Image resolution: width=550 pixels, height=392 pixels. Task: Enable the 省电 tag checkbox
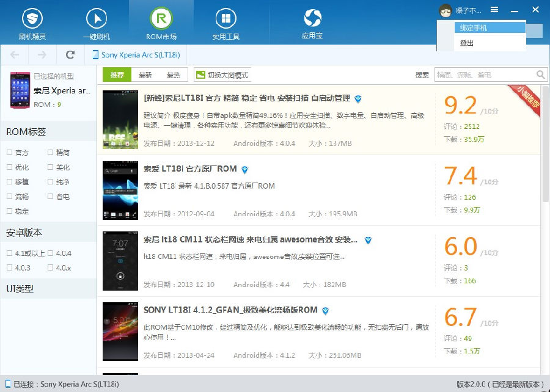pyautogui.click(x=51, y=197)
